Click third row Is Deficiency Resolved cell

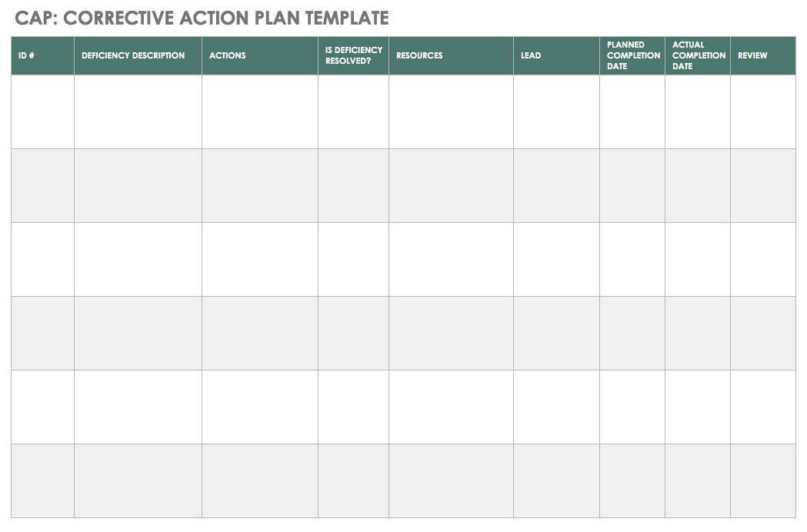click(353, 259)
